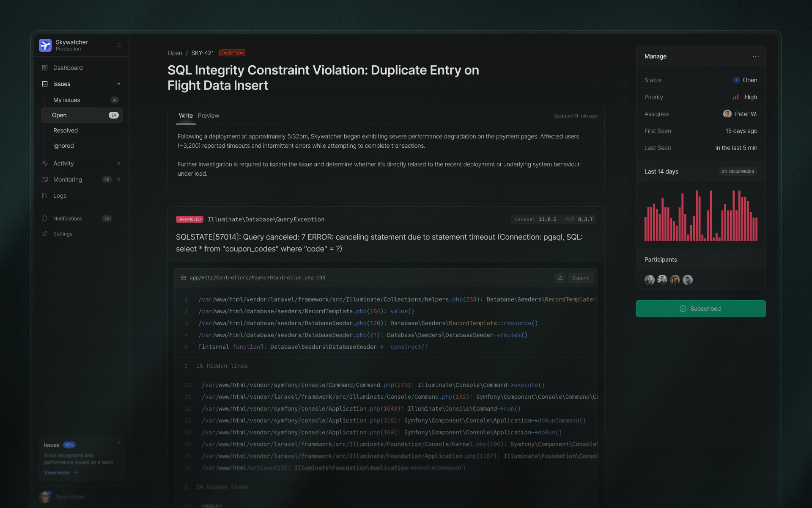Viewport: 812px width, 508px height.
Task: Dismiss the Issues NEW promo card
Action: pos(119,442)
